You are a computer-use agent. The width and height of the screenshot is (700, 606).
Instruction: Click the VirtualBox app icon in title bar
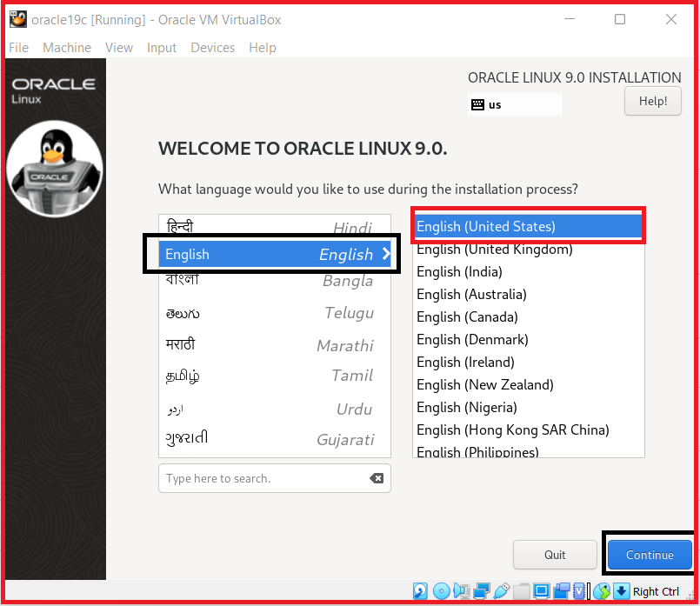click(18, 19)
